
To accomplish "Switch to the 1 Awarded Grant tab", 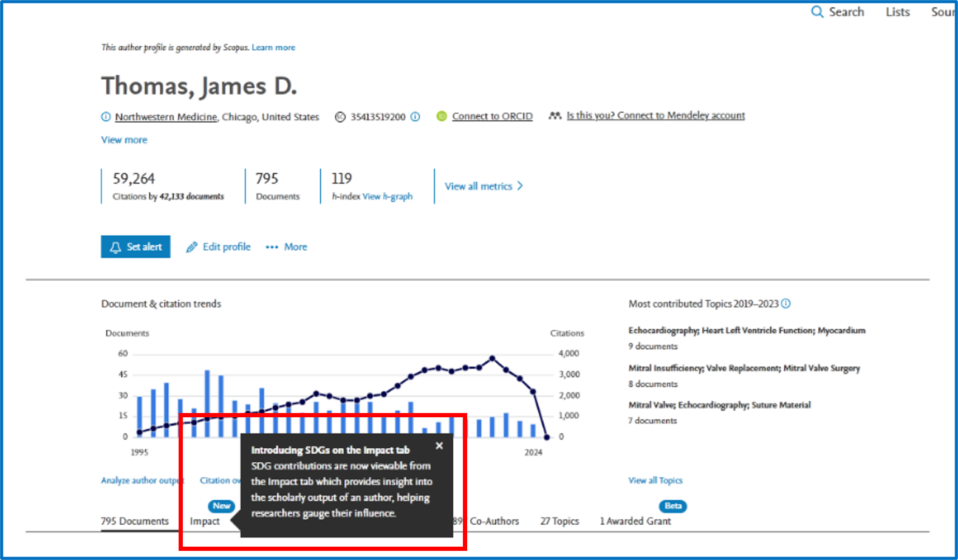I will coord(635,521).
